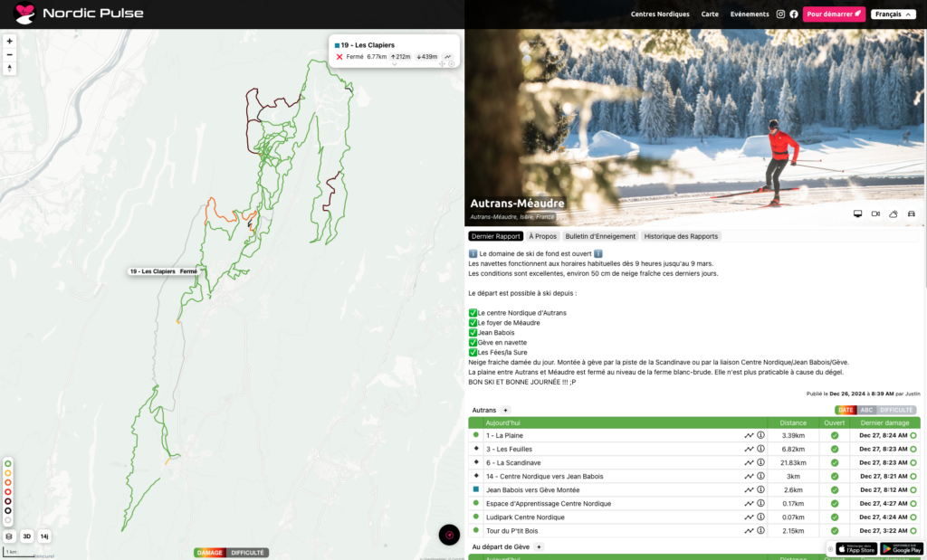Screen dimensions: 927x560
Task: Open the monitor display icon on the banner
Action: point(858,214)
